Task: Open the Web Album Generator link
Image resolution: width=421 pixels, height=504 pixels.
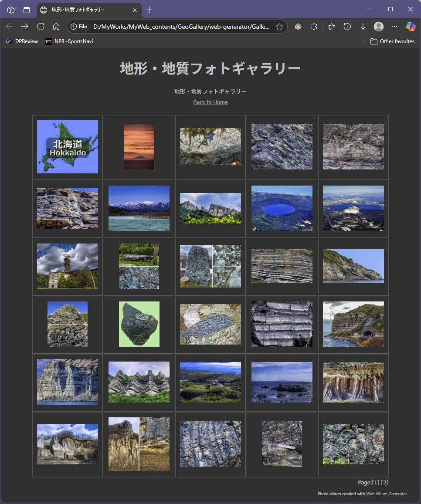Action: click(387, 494)
